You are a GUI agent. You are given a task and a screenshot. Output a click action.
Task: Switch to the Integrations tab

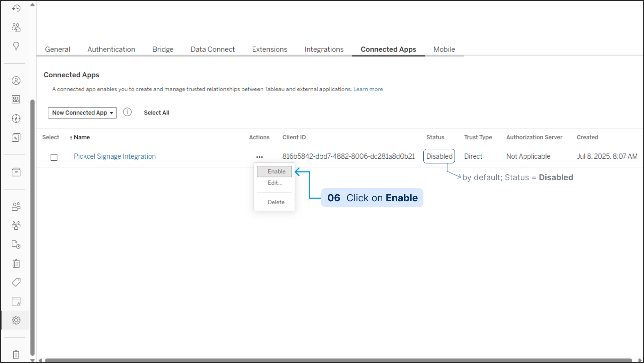pos(324,49)
